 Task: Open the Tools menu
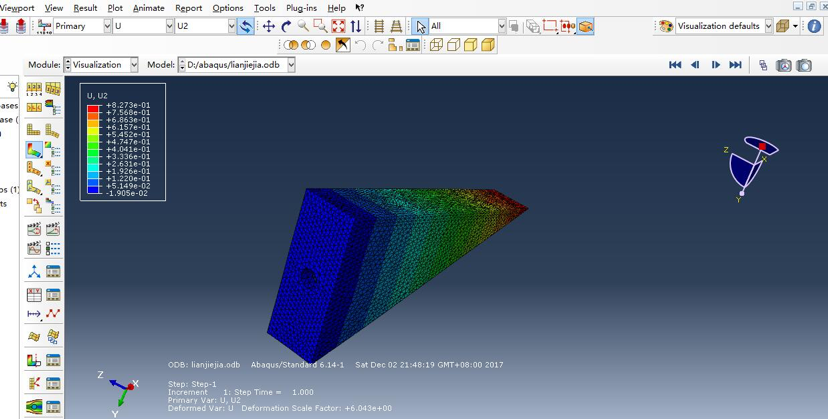[265, 8]
